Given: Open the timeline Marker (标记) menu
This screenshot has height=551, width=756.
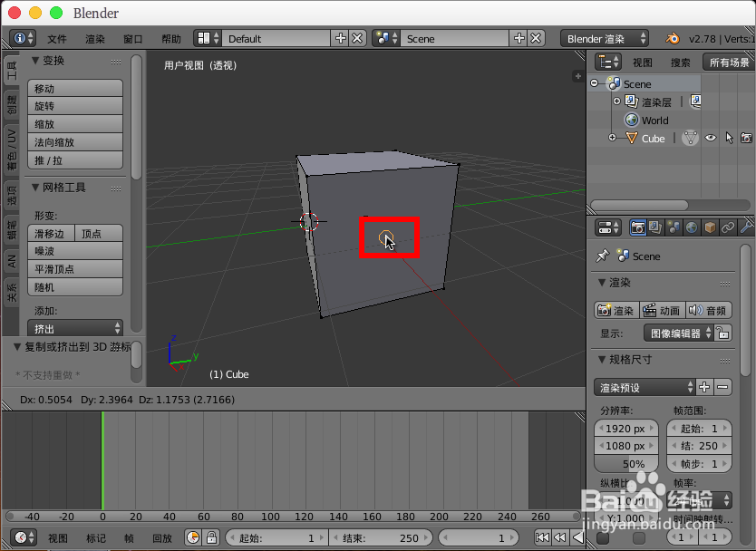Looking at the screenshot, I should point(95,538).
